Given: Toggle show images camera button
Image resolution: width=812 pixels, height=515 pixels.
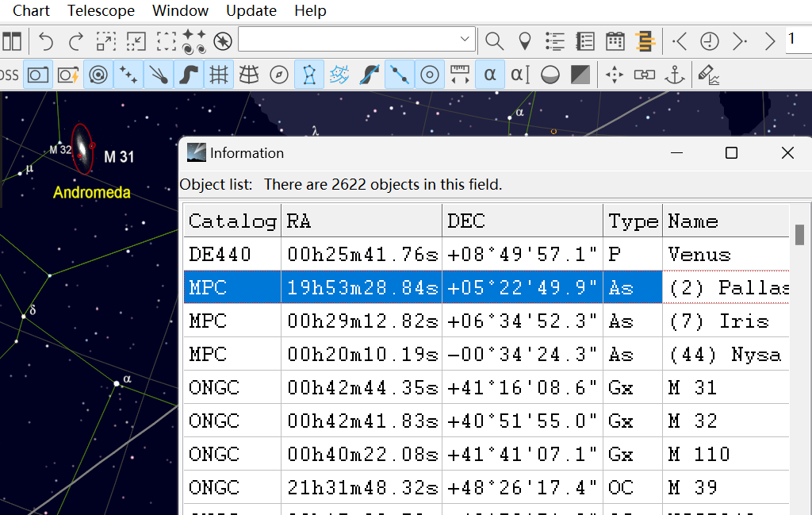Looking at the screenshot, I should pyautogui.click(x=38, y=75).
